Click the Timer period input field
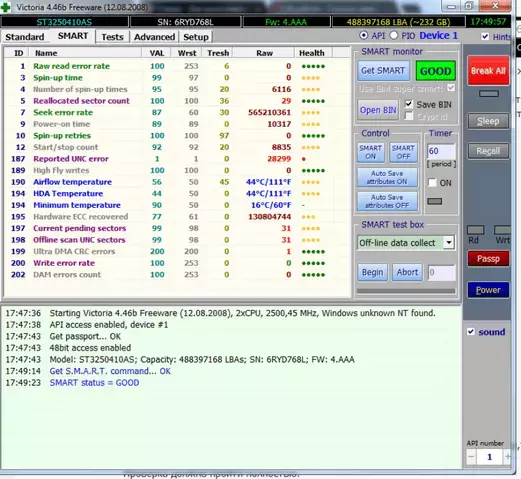The image size is (521, 479). pos(441,151)
